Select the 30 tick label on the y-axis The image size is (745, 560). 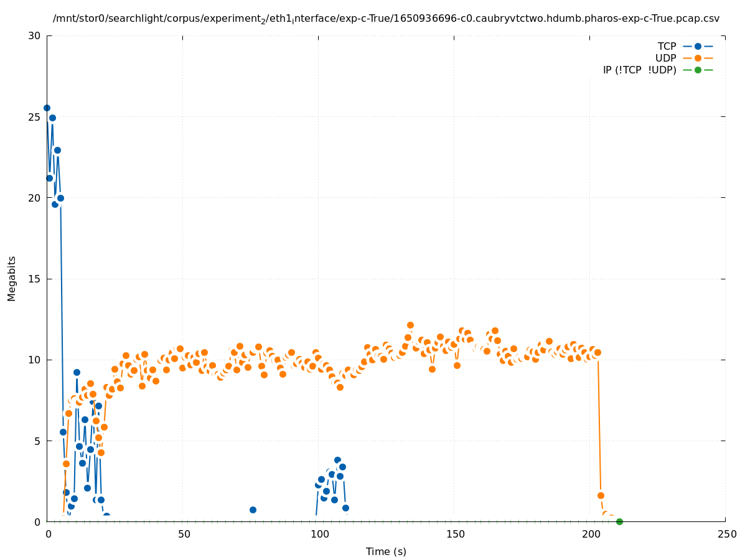tap(34, 35)
